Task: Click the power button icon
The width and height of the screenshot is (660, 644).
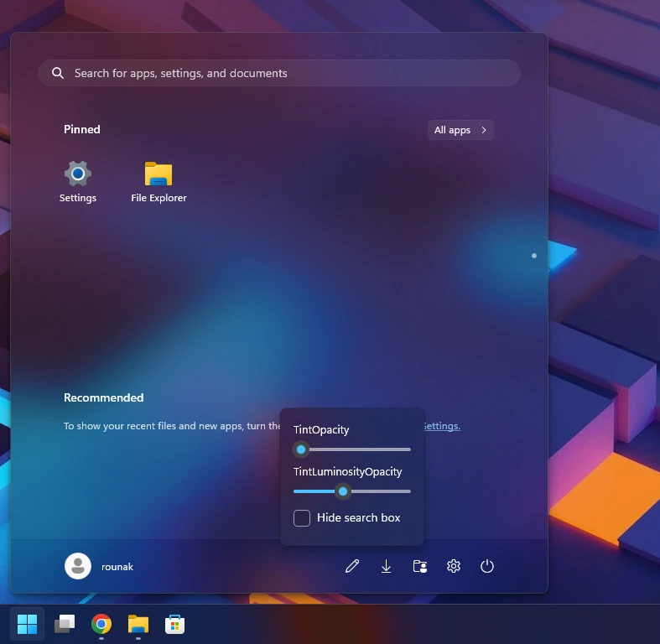Action: [487, 566]
